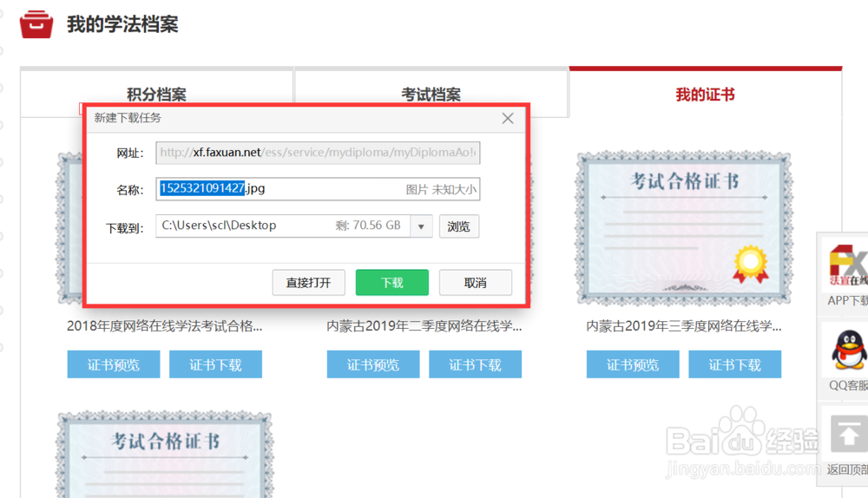This screenshot has width=868, height=498.
Task: Click the bottom-row 考试合格证书 thumbnail
Action: pyautogui.click(x=165, y=455)
